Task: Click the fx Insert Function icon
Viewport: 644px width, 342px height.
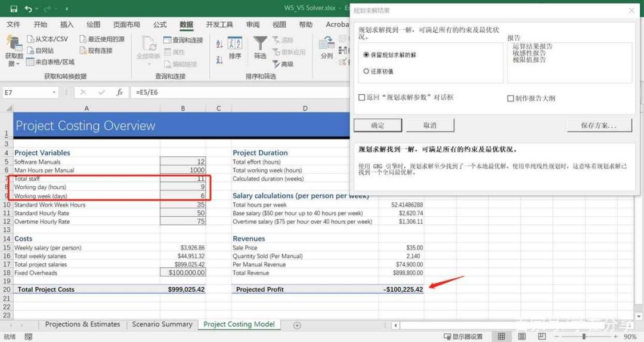Action: click(119, 93)
